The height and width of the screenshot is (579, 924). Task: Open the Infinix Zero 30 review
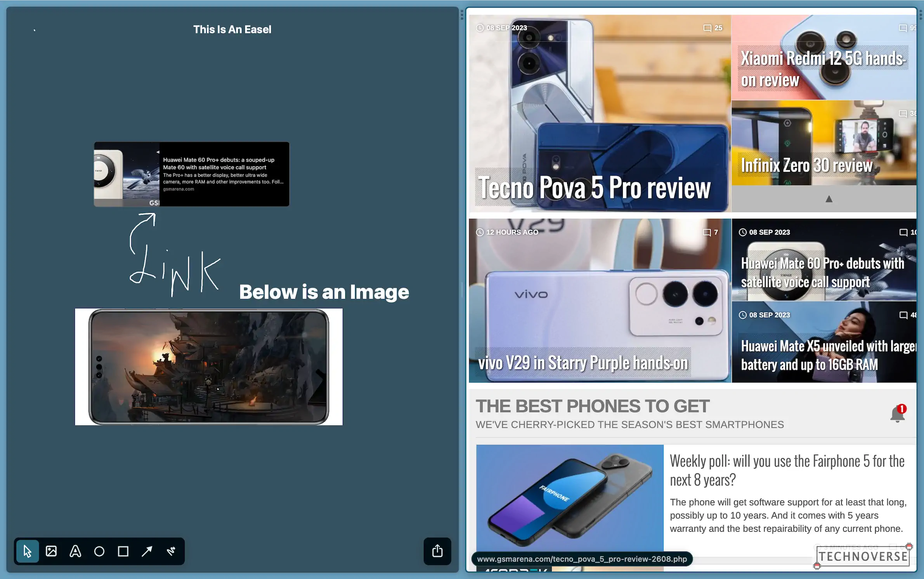pos(806,165)
